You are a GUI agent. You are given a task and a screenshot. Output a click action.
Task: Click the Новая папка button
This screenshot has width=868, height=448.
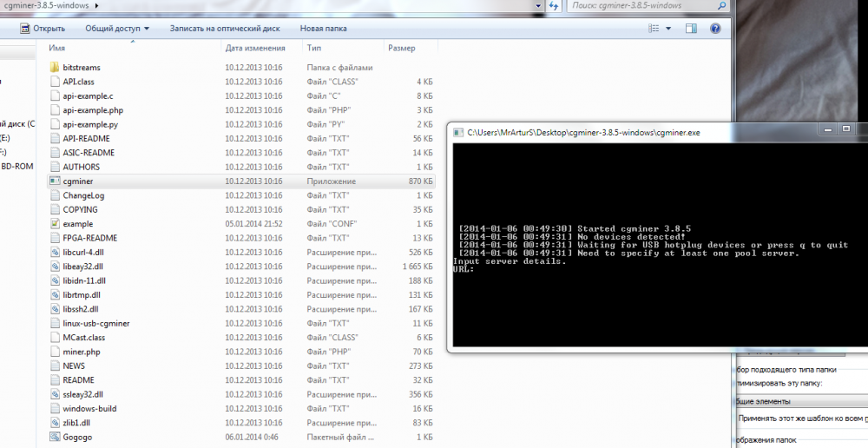tap(323, 29)
